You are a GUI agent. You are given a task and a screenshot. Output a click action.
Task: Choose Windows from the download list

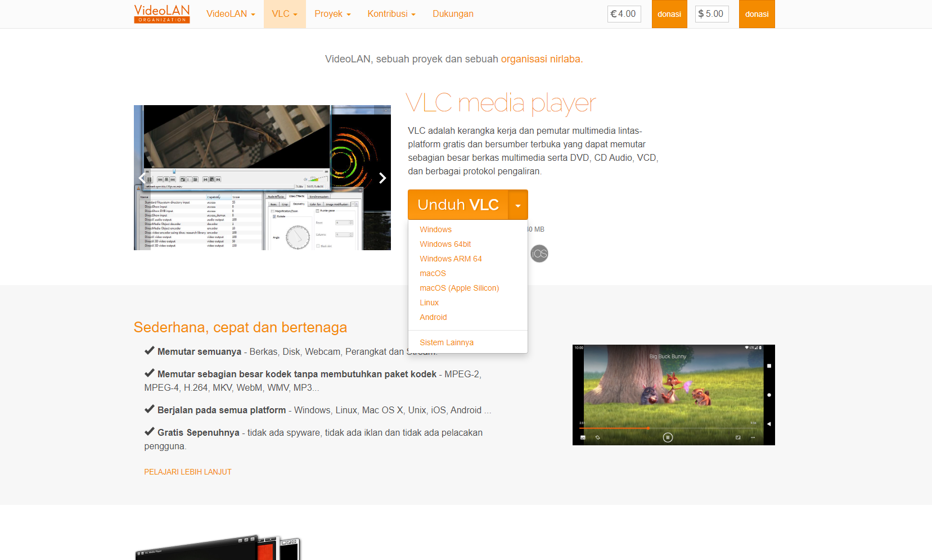click(436, 229)
